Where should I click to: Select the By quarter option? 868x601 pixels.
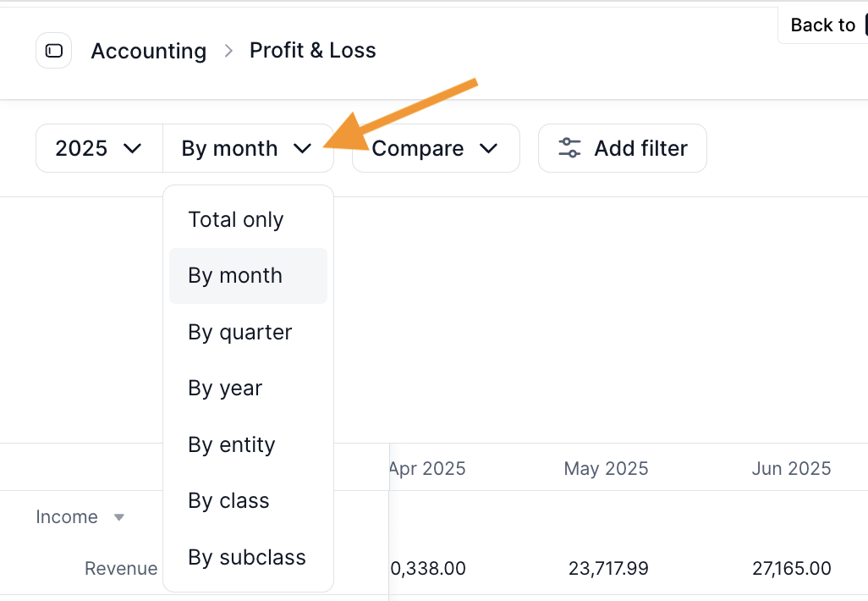point(240,333)
